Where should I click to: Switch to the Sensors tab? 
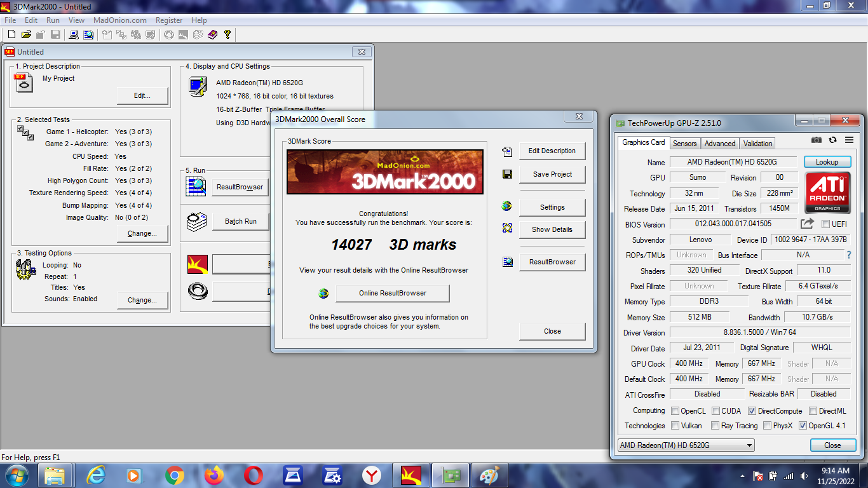click(685, 144)
